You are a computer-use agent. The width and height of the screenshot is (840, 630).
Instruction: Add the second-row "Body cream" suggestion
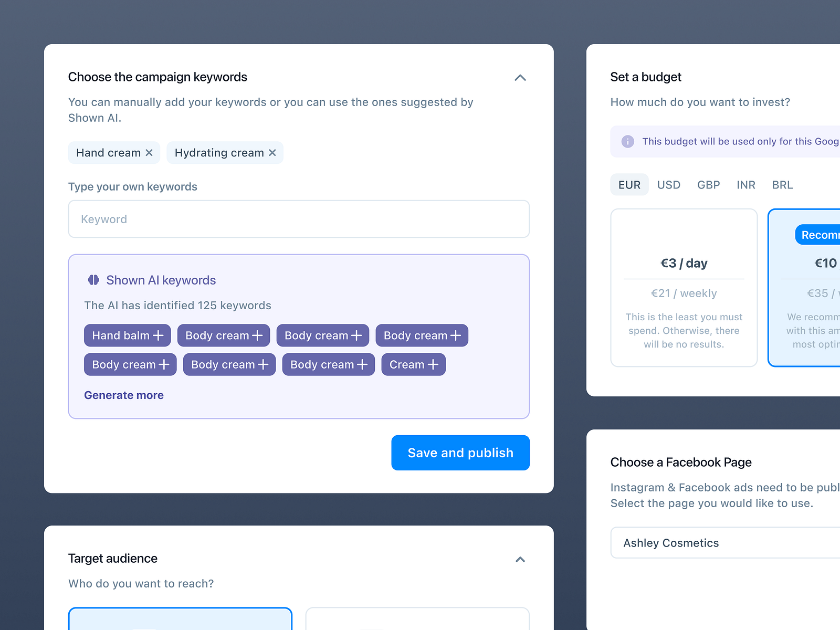(163, 364)
